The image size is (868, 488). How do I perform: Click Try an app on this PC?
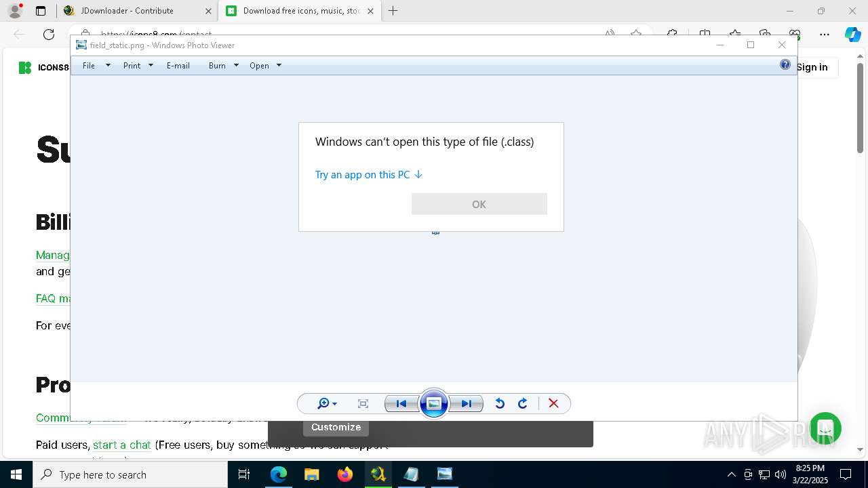[x=369, y=175]
